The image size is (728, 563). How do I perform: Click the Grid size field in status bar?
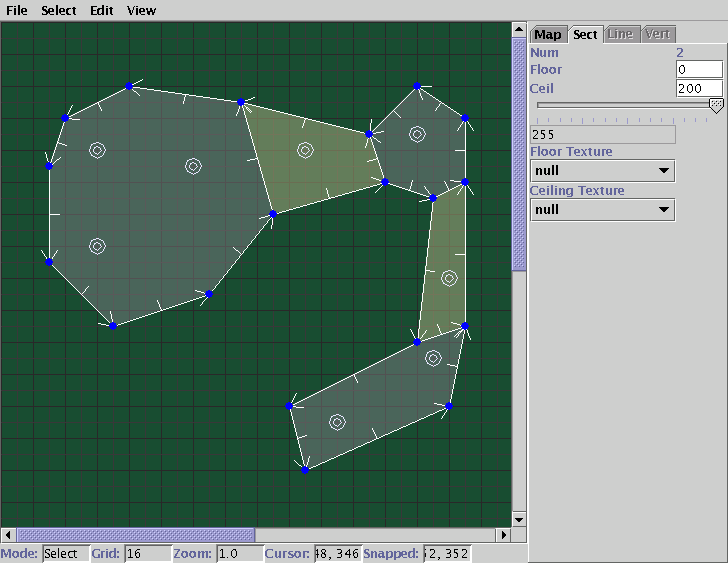coord(146,554)
